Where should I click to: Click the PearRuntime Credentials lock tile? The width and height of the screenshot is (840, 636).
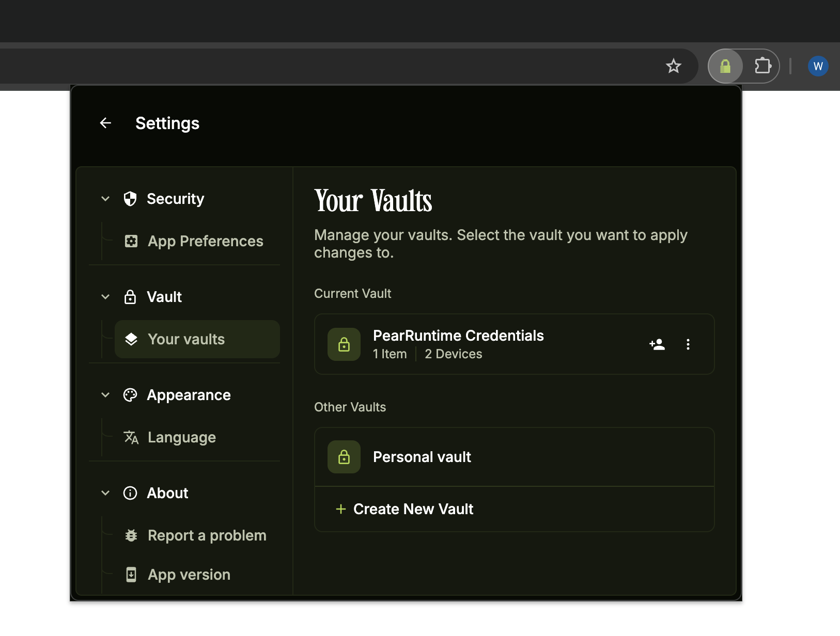pos(344,344)
